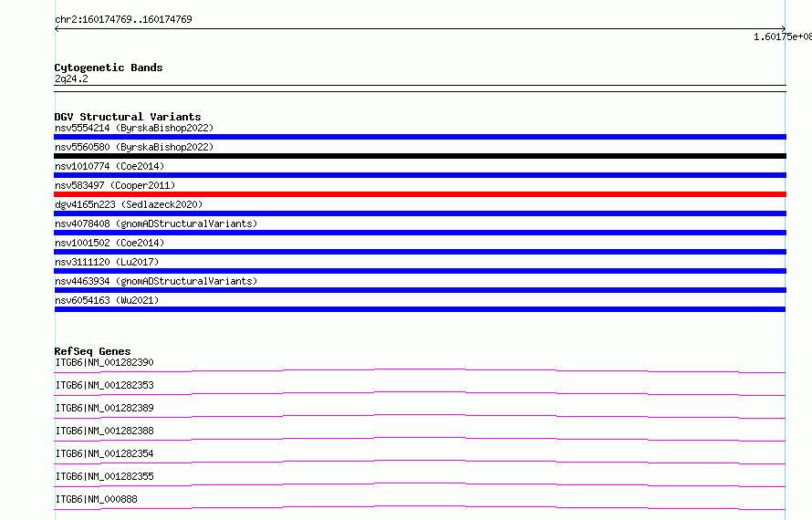Click the blue bar for dgv4165n223
This screenshot has height=520, width=812.
420,213
